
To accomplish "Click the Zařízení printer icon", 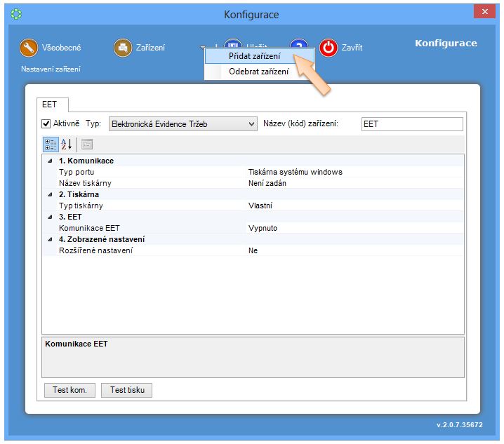I will pos(124,48).
